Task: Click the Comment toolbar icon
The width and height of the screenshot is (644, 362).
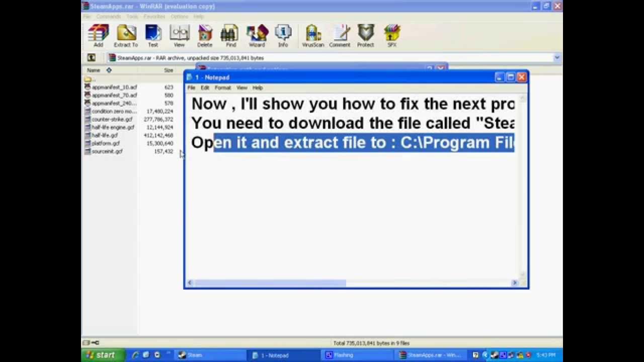Action: click(340, 36)
